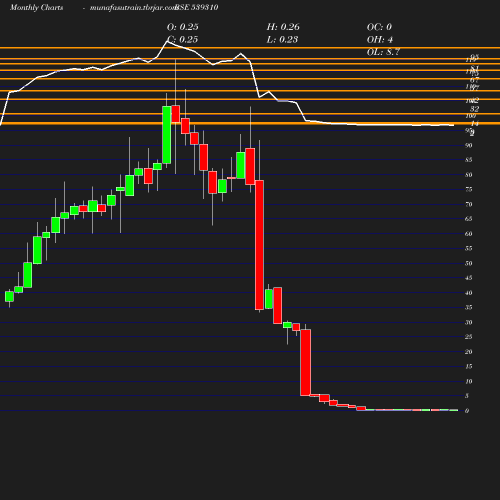Screen dimensions: 500x500
Task: Click the 90 price axis label
Action: click(469, 145)
